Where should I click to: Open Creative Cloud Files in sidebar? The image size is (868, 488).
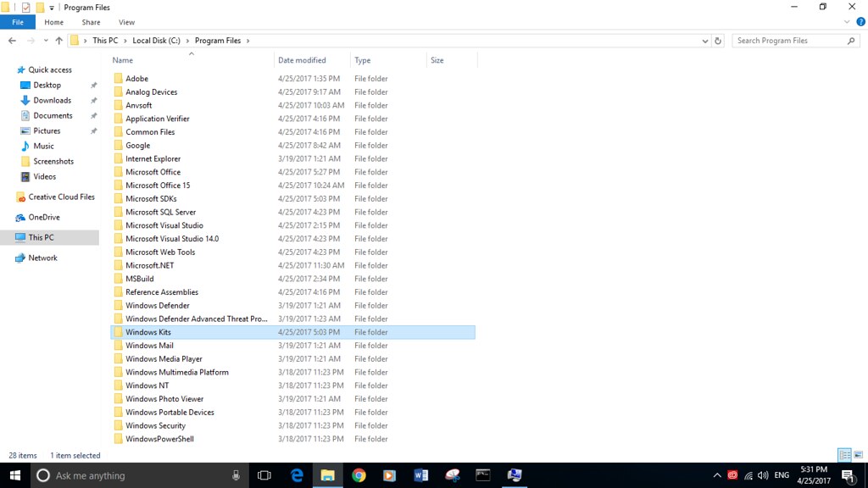click(61, 197)
